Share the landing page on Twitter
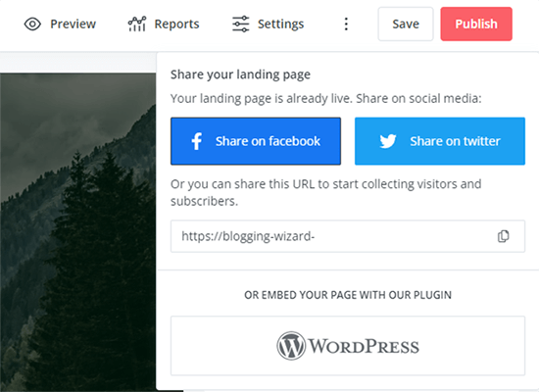 pos(440,141)
